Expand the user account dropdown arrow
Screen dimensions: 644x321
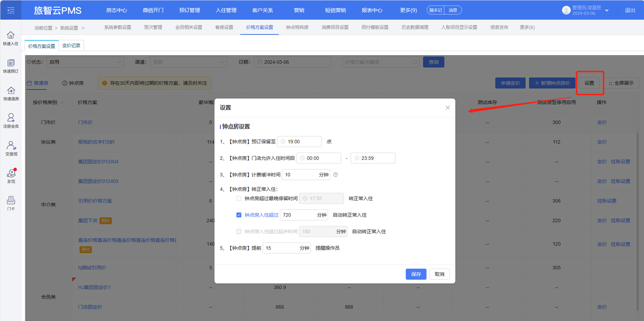pos(607,10)
